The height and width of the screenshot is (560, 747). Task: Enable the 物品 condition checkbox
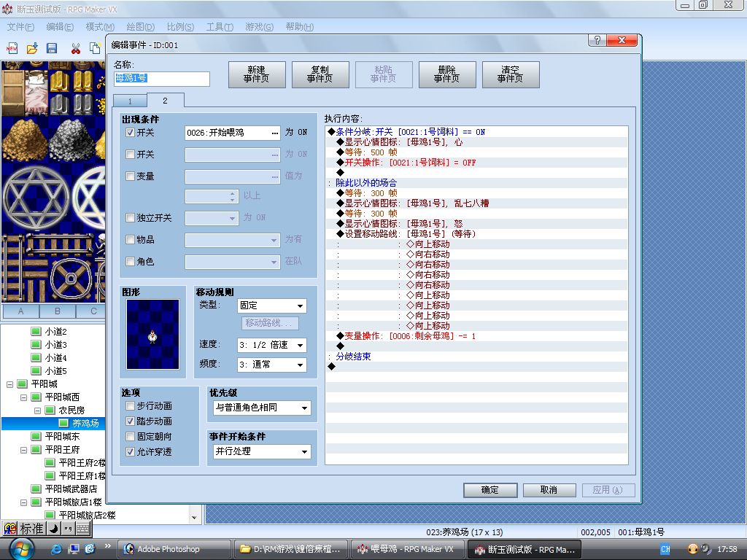(130, 239)
